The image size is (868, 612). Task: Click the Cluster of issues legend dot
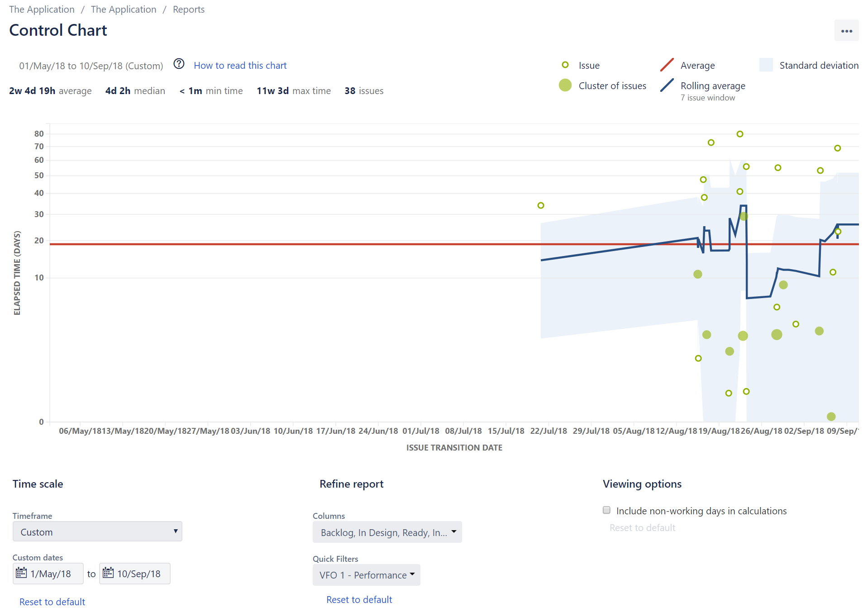565,85
